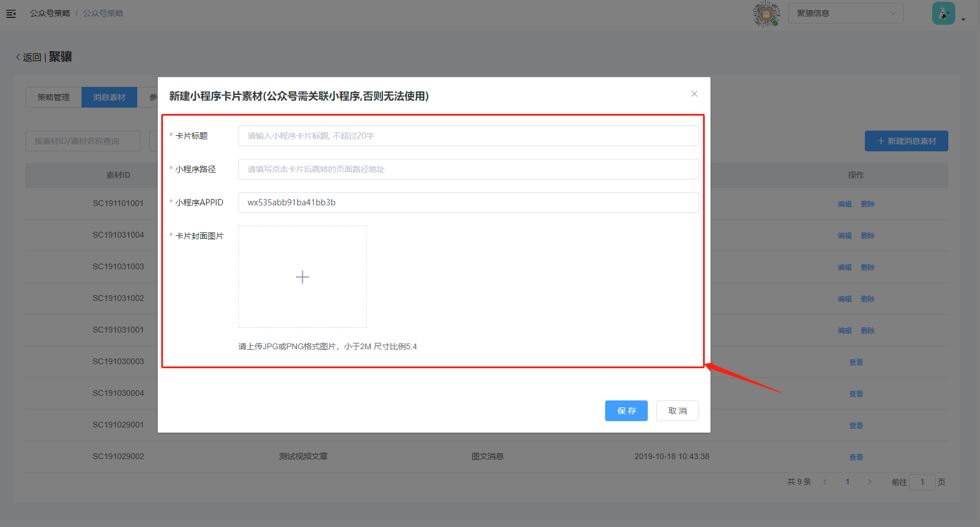
Task: Click 删除 link for SC191031004 row
Action: (868, 235)
